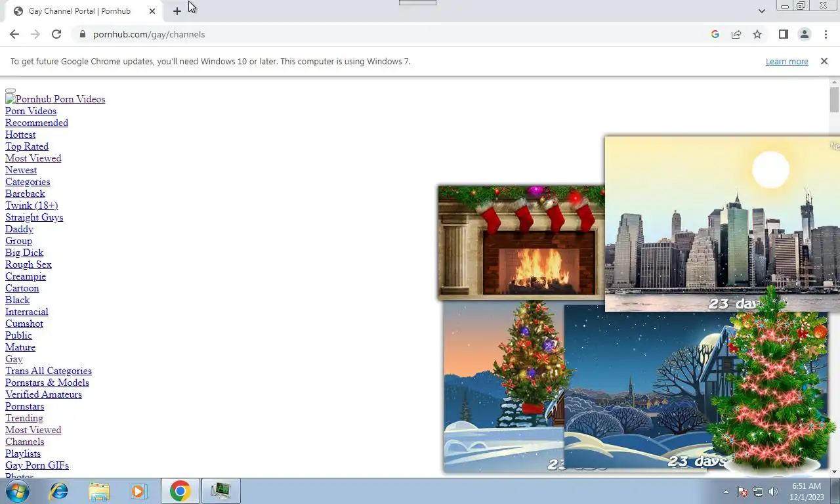Screen dimensions: 840x504
Task: Open the Windows Start menu
Action: click(x=18, y=491)
